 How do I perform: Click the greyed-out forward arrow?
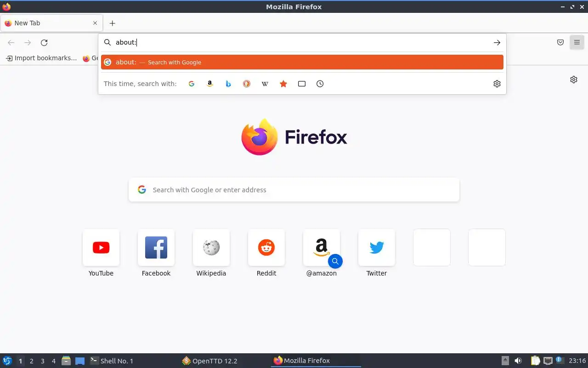[28, 43]
